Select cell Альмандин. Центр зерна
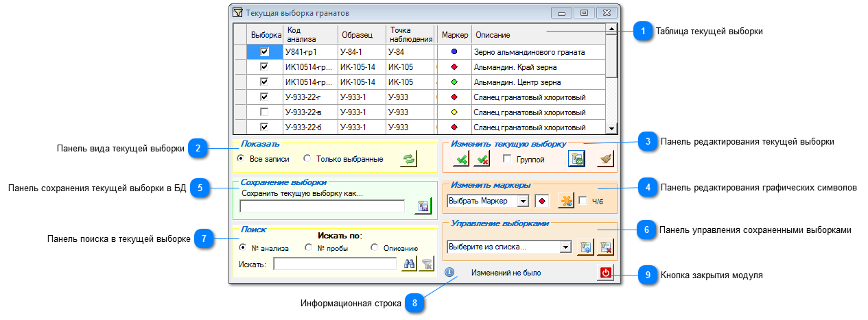Screen dimensions: 868x320 coord(539,82)
